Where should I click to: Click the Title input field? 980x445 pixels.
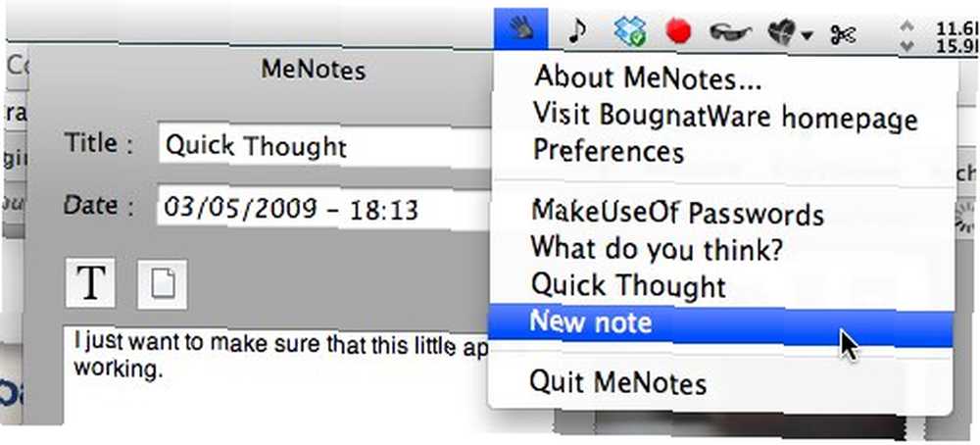(325, 147)
